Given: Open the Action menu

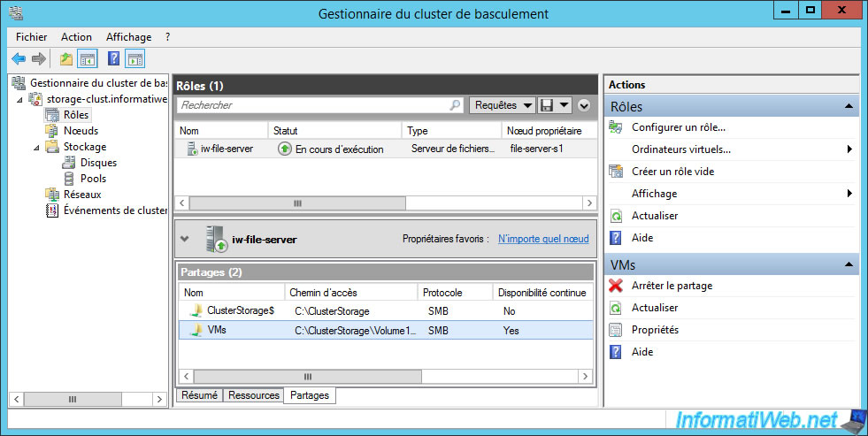Looking at the screenshot, I should point(76,37).
